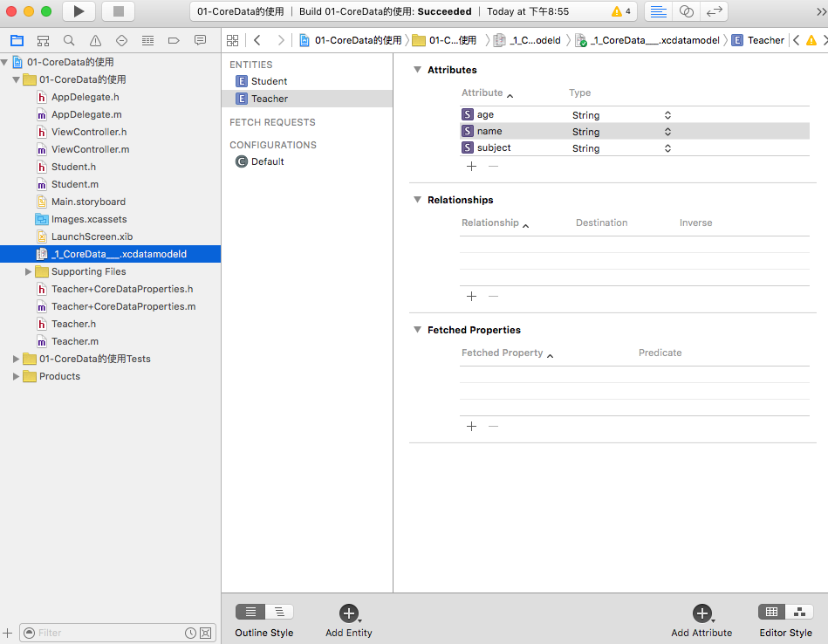The height and width of the screenshot is (644, 828).
Task: Switch to the Standard editor
Action: 659,11
